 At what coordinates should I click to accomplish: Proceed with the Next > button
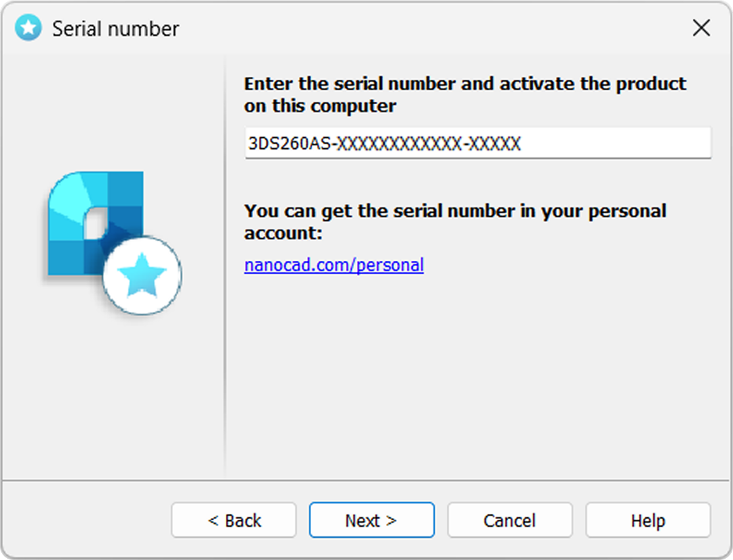point(371,520)
